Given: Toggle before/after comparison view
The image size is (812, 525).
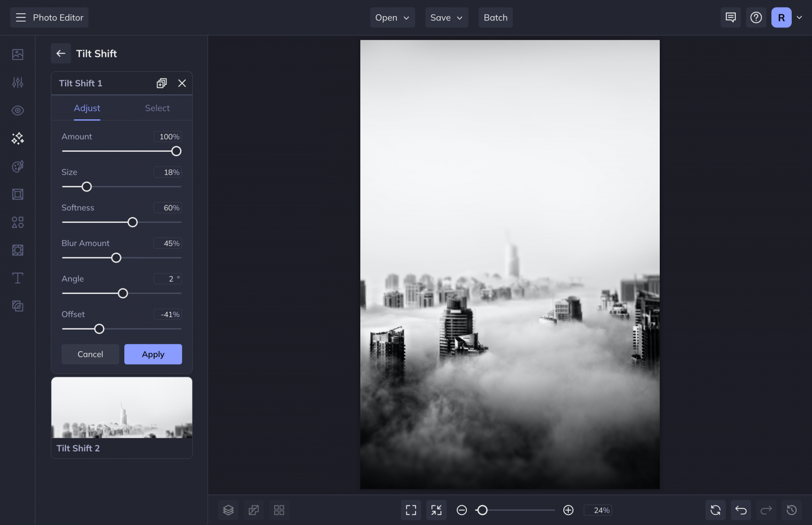Looking at the screenshot, I should [253, 510].
